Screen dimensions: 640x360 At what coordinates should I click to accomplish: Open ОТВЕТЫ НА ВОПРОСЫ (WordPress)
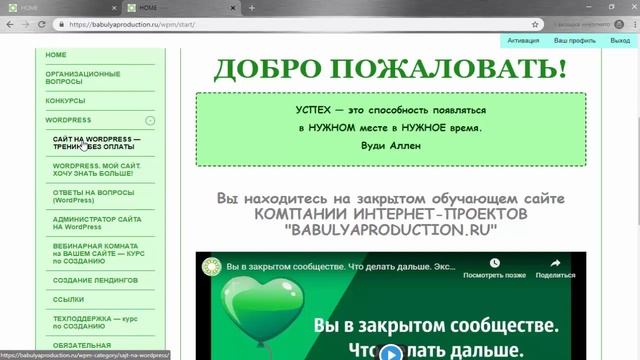coord(93,196)
